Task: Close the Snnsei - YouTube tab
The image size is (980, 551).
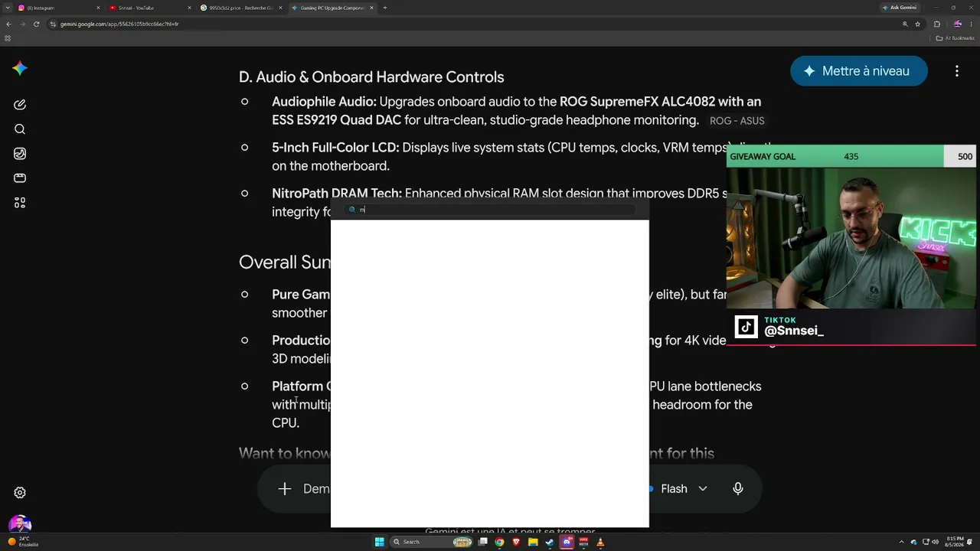Action: [190, 8]
